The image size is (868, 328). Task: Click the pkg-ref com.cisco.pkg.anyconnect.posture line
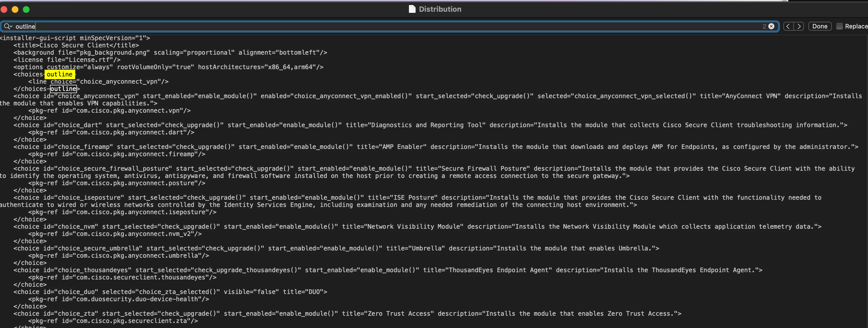117,183
